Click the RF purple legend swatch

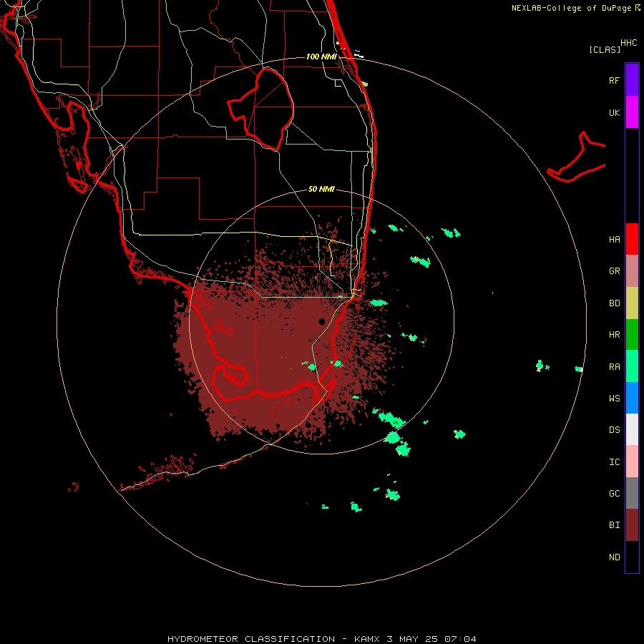pyautogui.click(x=632, y=80)
